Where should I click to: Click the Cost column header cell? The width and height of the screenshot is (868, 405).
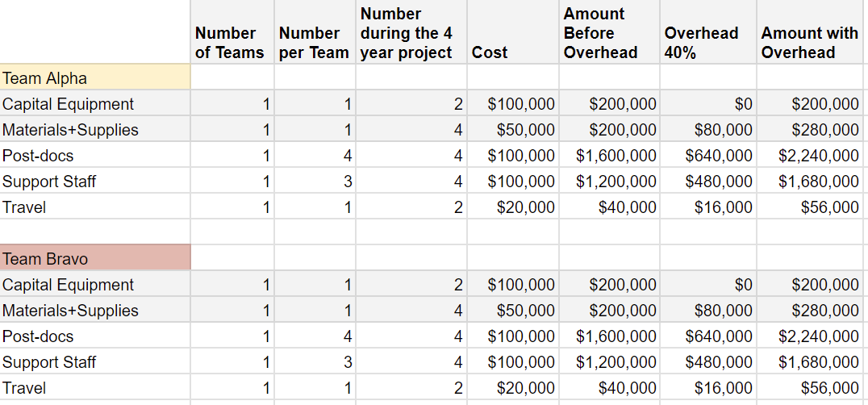(x=490, y=52)
